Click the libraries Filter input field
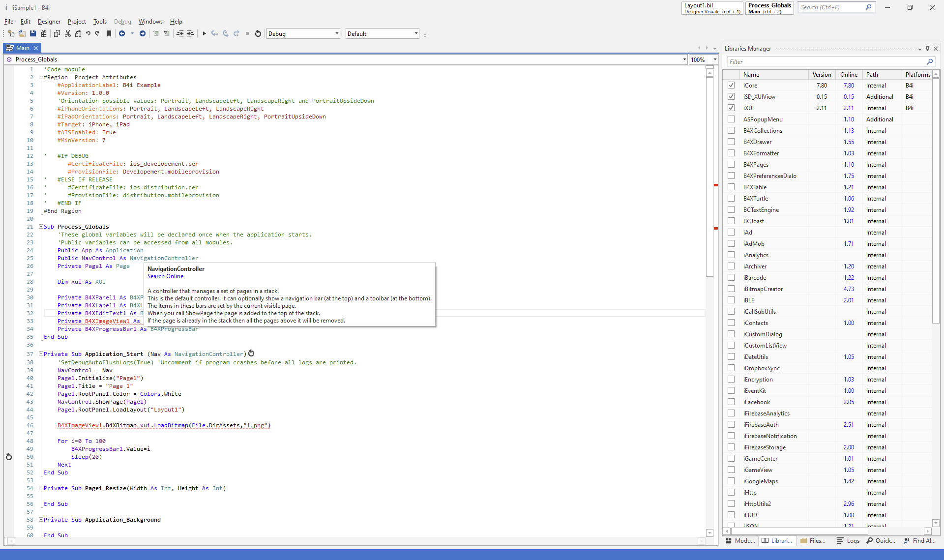This screenshot has height=560, width=944. point(826,62)
